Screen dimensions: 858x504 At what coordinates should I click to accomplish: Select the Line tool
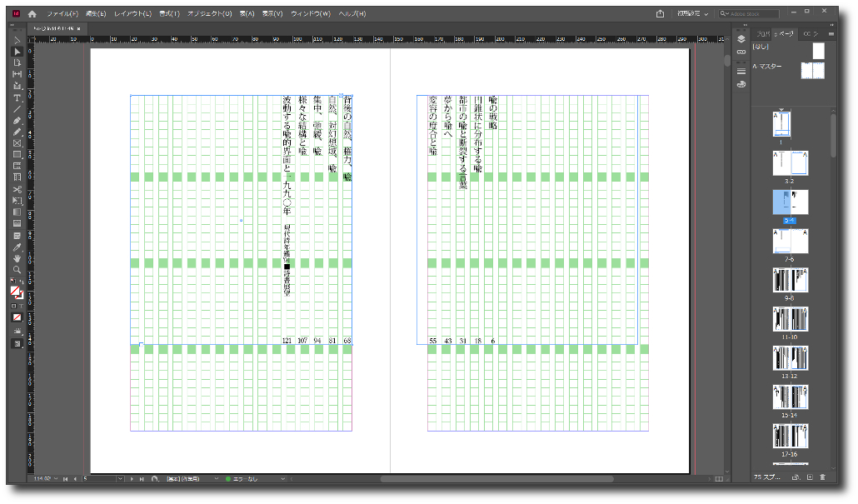coord(17,108)
